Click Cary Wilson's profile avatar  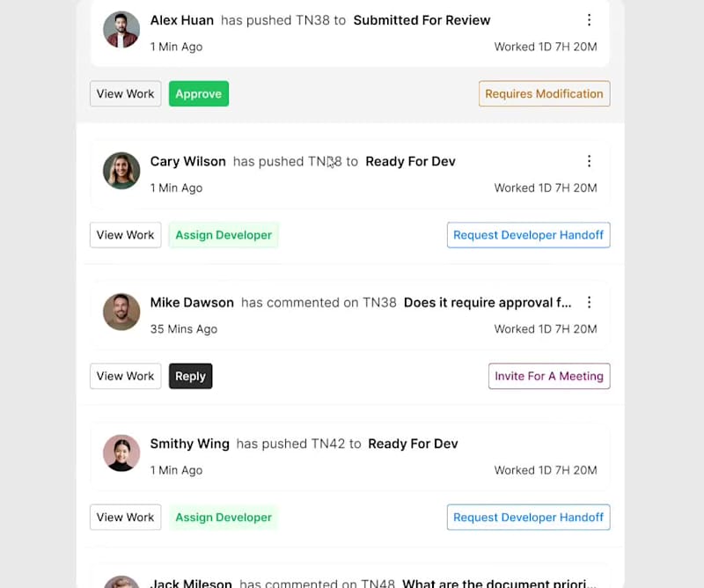121,171
